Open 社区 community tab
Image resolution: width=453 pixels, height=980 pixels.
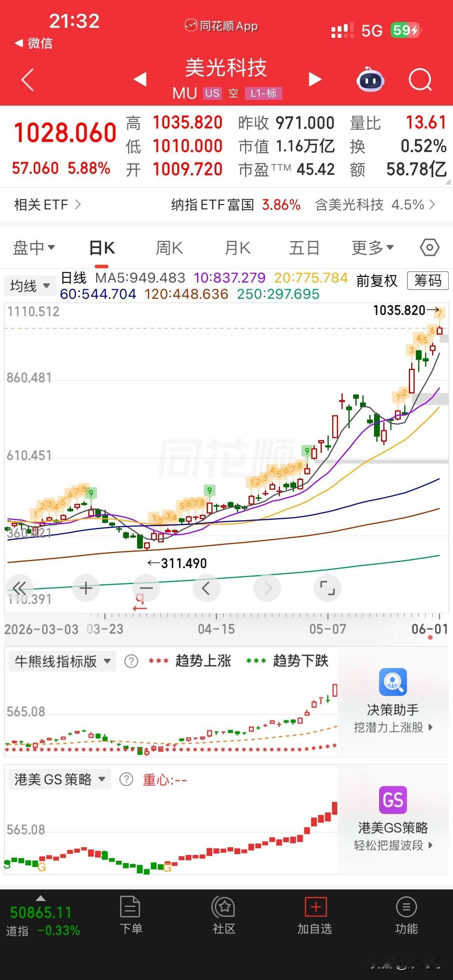(x=224, y=915)
